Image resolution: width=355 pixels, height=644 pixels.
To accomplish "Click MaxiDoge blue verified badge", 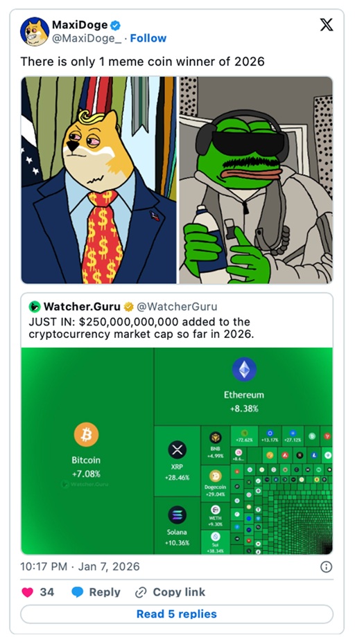I will [x=116, y=25].
